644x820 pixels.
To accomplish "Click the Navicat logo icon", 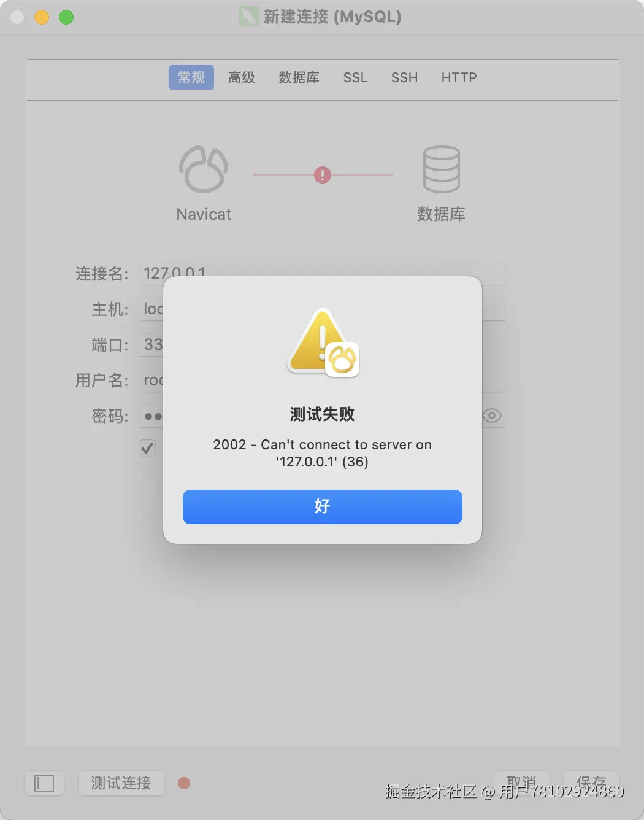I will [x=204, y=169].
